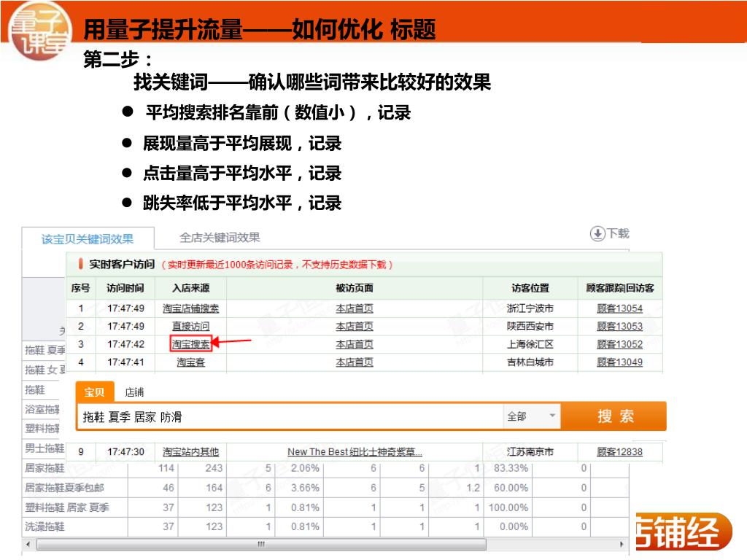The width and height of the screenshot is (747, 560).
Task: Open New The Best 纽比士神奇紫草 page link
Action: 355,452
